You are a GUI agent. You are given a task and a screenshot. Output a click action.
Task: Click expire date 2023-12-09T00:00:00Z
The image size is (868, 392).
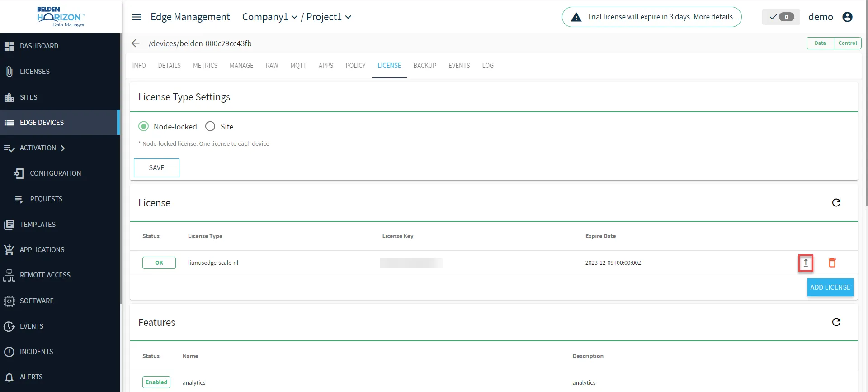point(613,263)
